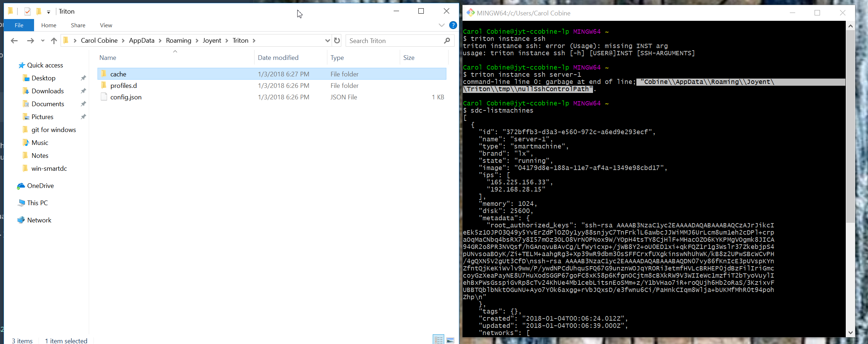Expand the chevron after Roaming in breadcrumb
This screenshot has height=344, width=868.
[197, 41]
